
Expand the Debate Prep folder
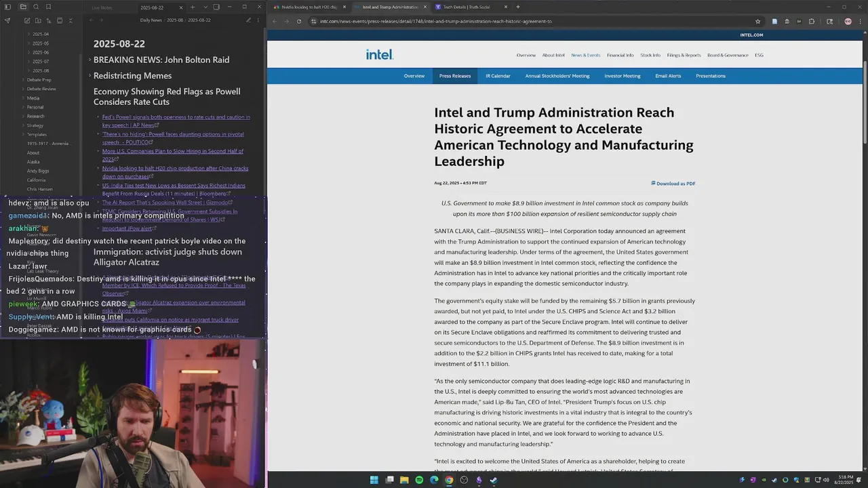pos(39,79)
